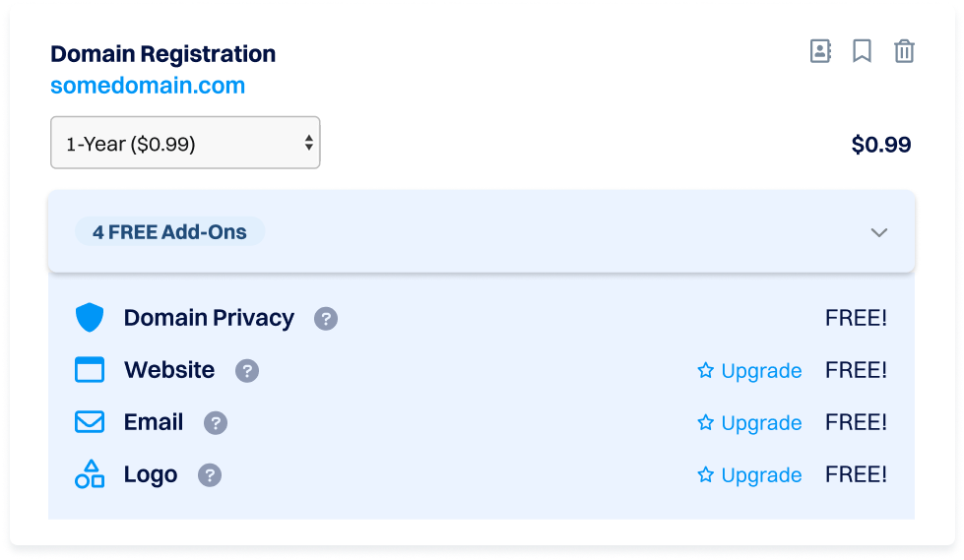The height and width of the screenshot is (560, 964).
Task: Click the Domain Privacy shield icon
Action: (x=90, y=318)
